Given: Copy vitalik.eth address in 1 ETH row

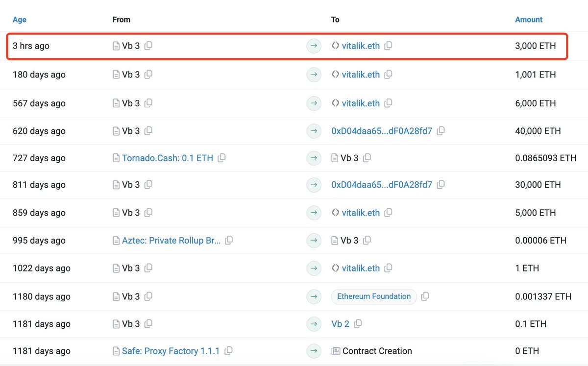Looking at the screenshot, I should pyautogui.click(x=389, y=268).
